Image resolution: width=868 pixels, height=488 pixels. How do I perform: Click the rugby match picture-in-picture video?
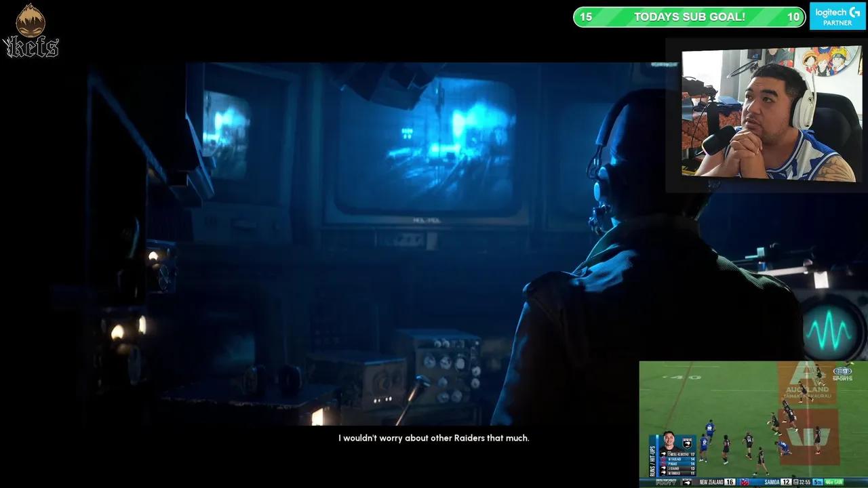pyautogui.click(x=753, y=424)
